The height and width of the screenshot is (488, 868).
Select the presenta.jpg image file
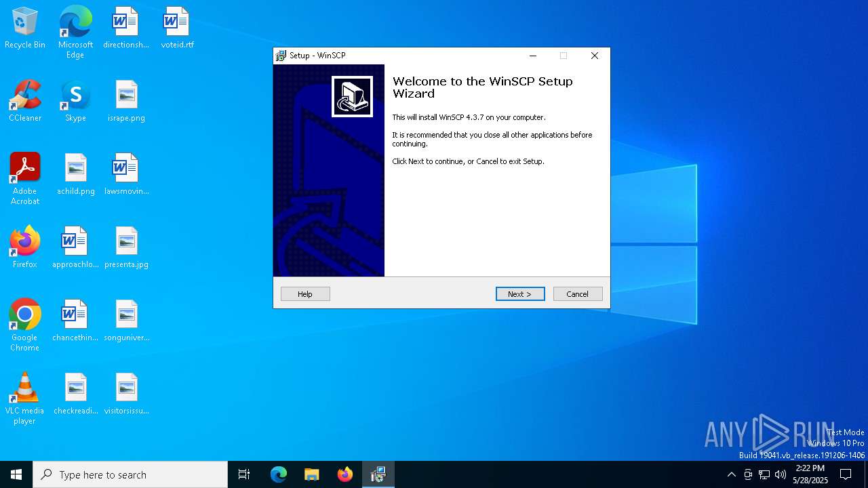pyautogui.click(x=126, y=247)
